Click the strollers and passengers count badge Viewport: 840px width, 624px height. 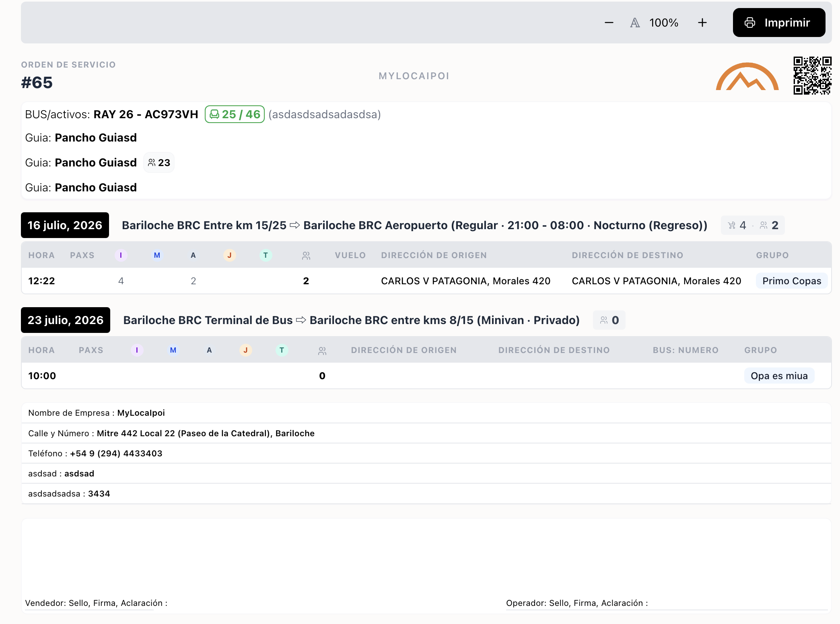(x=753, y=225)
